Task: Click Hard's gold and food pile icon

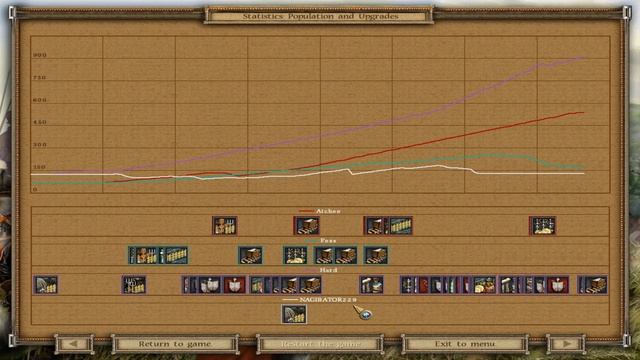Action: [x=485, y=285]
